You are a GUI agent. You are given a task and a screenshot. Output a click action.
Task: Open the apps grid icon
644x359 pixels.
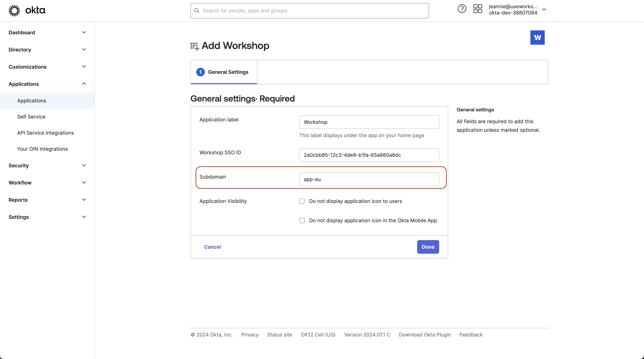point(477,9)
